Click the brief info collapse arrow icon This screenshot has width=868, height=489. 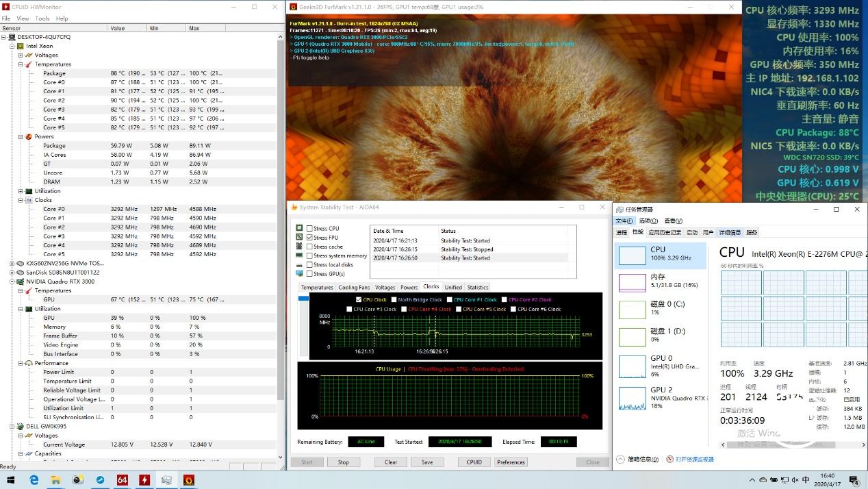pyautogui.click(x=621, y=459)
